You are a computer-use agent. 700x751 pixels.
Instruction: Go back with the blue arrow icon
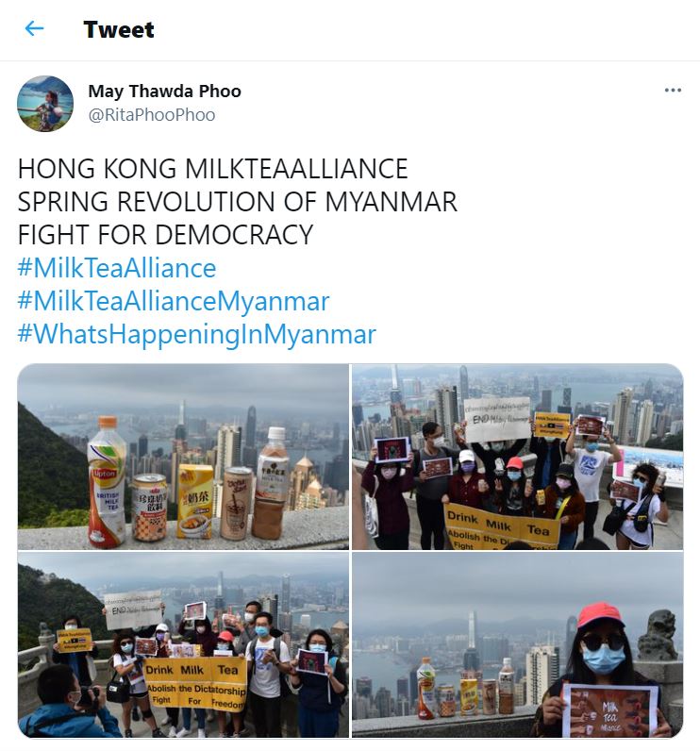[35, 28]
